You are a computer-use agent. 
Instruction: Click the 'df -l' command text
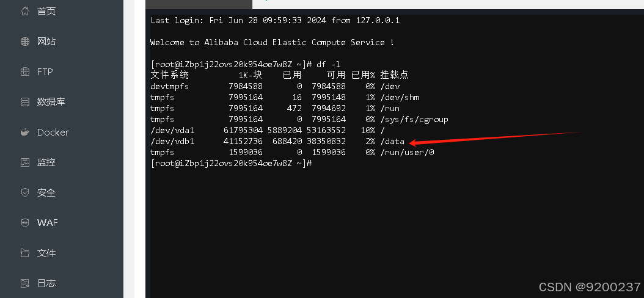tap(329, 65)
